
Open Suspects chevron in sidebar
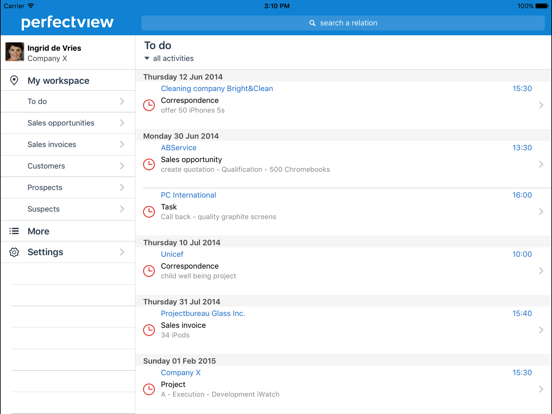click(x=122, y=209)
